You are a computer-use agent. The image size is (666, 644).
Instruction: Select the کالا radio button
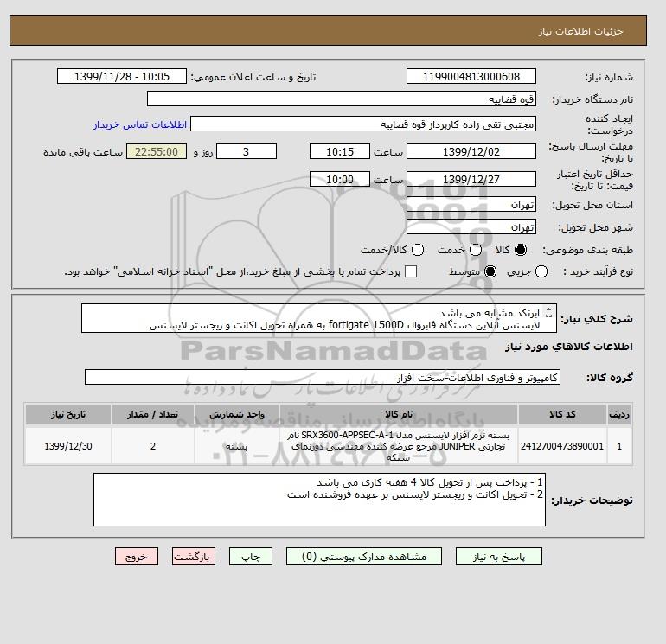521,250
